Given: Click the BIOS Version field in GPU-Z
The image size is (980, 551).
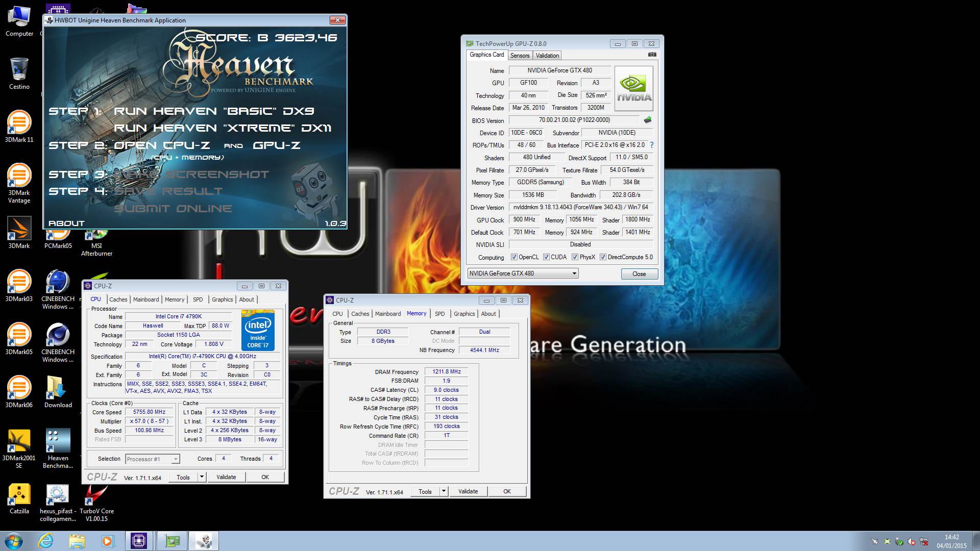Looking at the screenshot, I should (574, 120).
